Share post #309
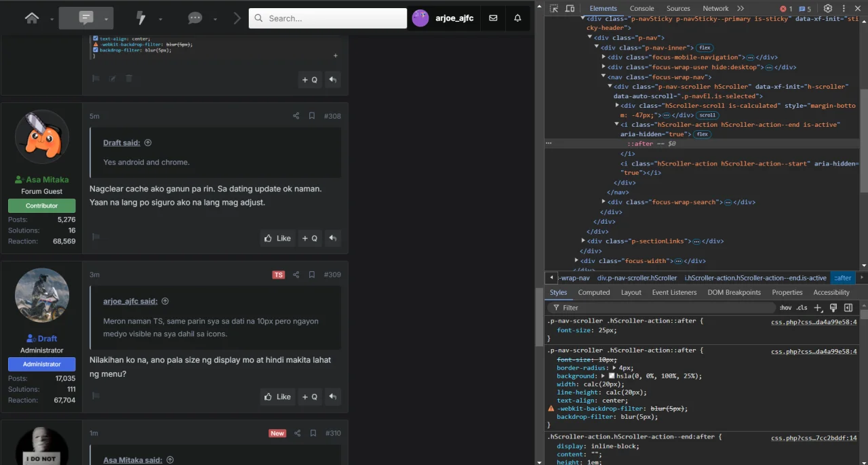Image resolution: width=868 pixels, height=465 pixels. point(296,275)
